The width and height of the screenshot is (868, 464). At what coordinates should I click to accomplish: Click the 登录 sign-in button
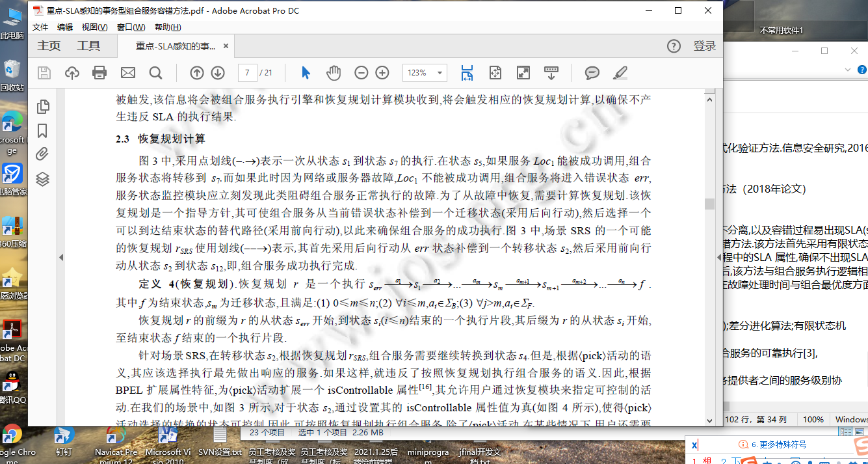pyautogui.click(x=705, y=46)
